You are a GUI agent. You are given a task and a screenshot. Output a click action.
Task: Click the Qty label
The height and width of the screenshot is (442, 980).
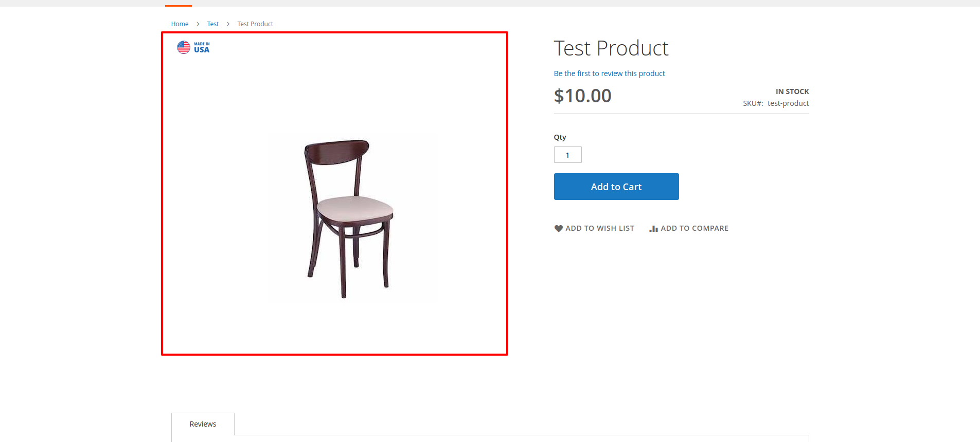point(560,137)
